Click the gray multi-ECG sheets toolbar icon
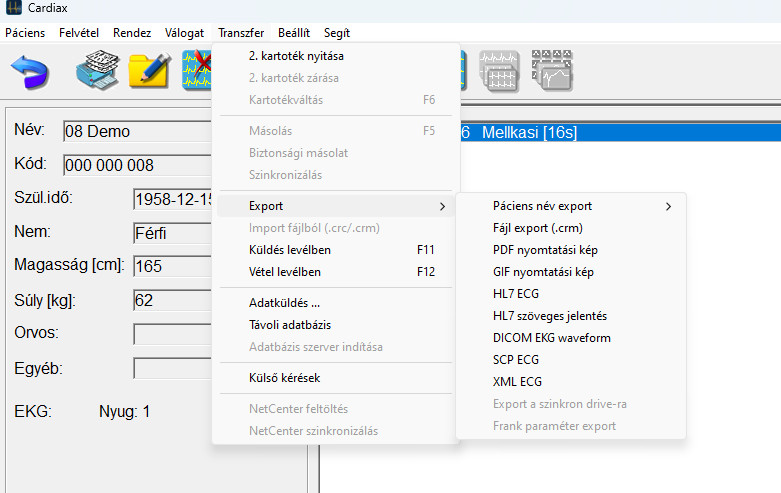This screenshot has width=781, height=493. coord(499,71)
